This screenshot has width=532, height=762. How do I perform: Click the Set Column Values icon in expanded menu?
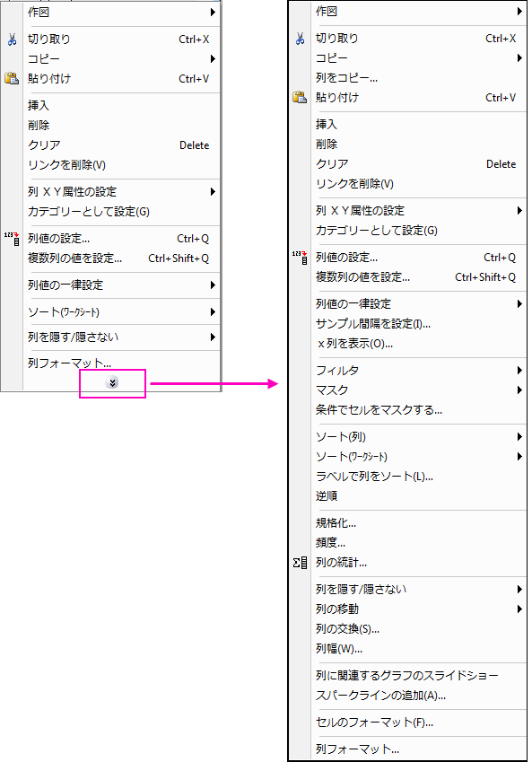pyautogui.click(x=300, y=257)
